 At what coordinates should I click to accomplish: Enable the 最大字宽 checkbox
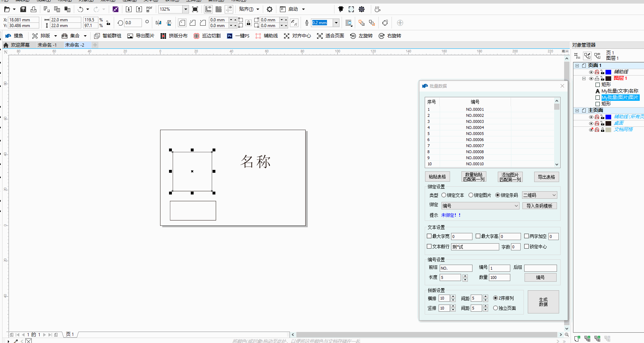[x=429, y=236]
